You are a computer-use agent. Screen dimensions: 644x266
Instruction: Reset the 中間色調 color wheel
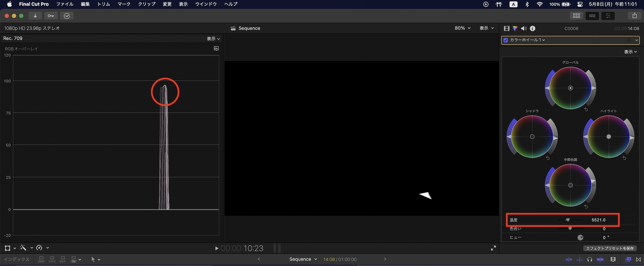click(586, 207)
